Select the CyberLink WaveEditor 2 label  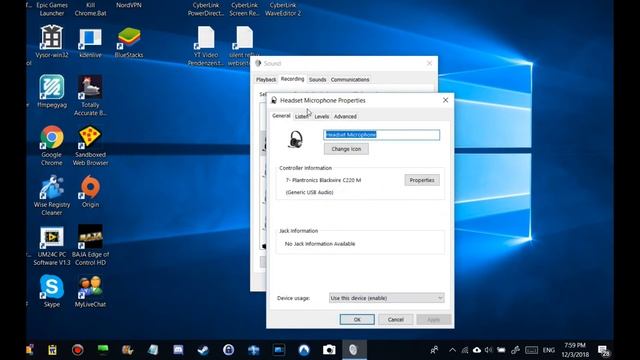283,9
